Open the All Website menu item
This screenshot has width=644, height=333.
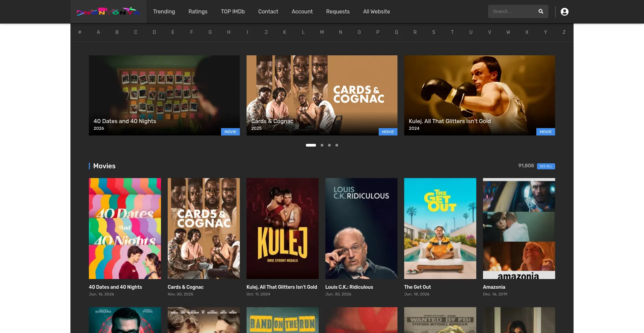coord(376,12)
